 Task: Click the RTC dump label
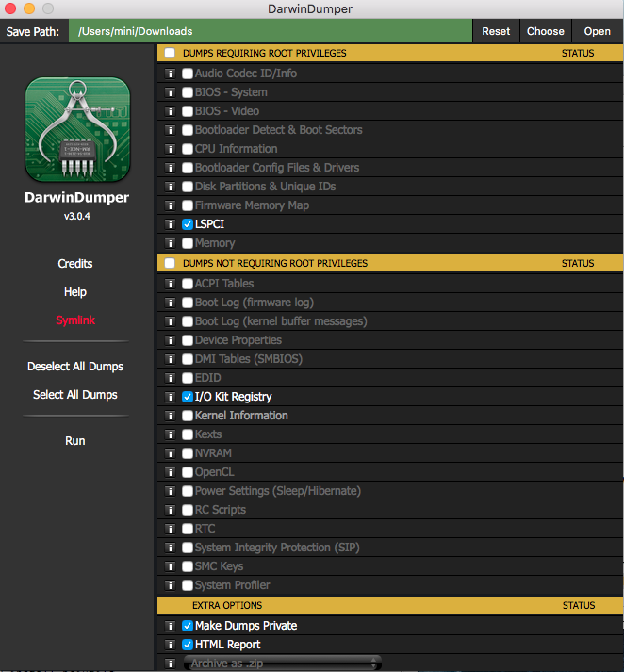point(205,529)
